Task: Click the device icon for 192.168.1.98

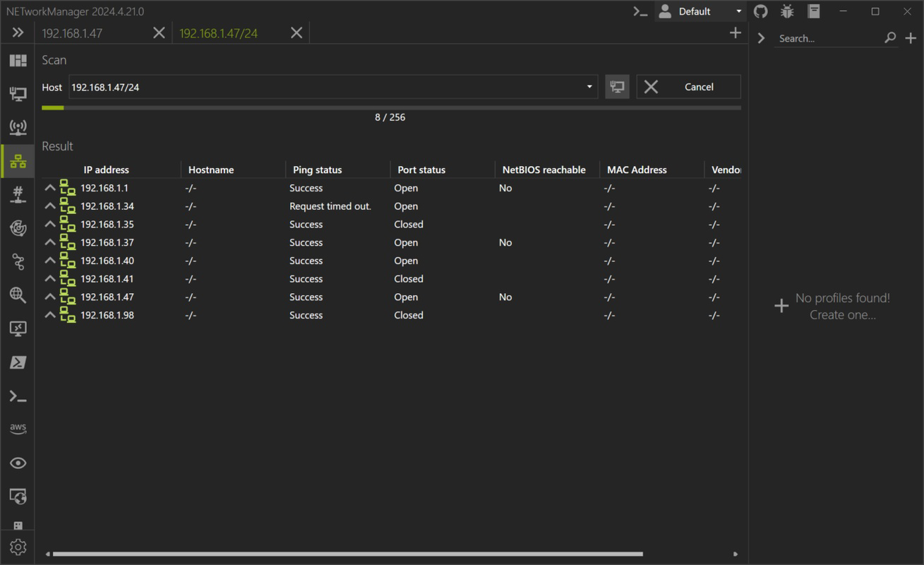Action: [68, 315]
